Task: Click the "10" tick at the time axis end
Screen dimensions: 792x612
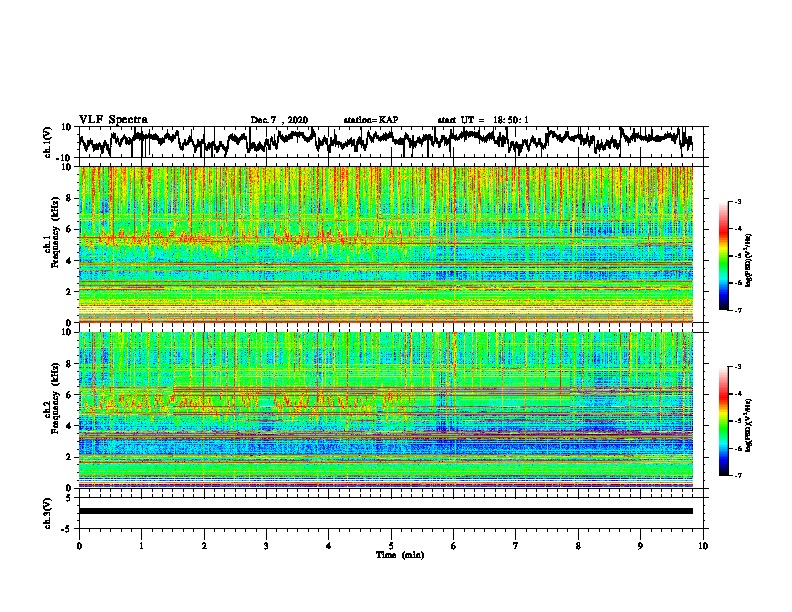Action: pos(703,546)
